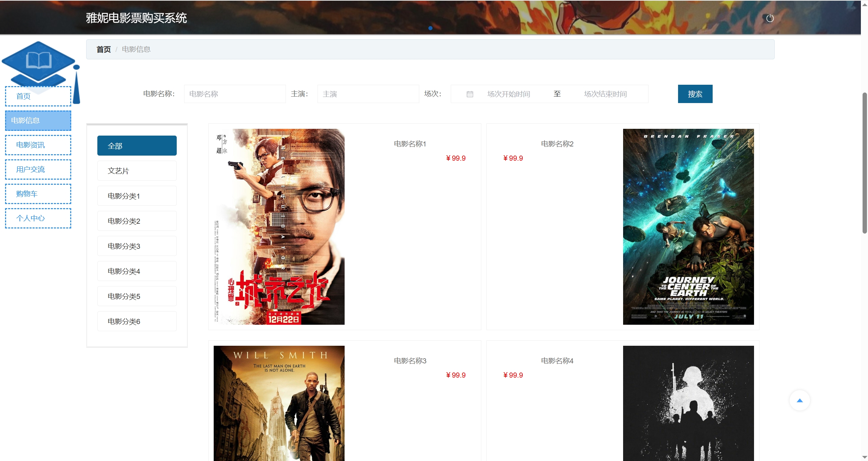Open the black-and-white soldier silhouette poster
This screenshot has width=868, height=461.
(x=688, y=403)
